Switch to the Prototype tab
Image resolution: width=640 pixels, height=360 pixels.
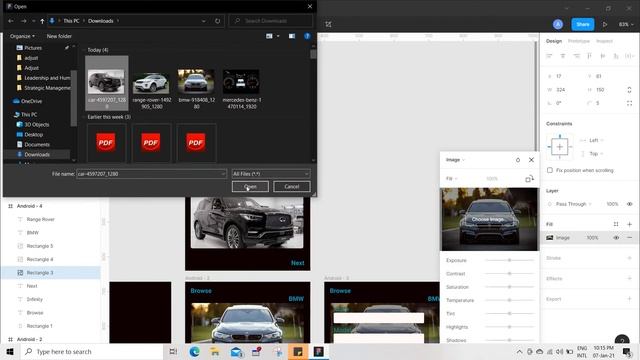(x=579, y=41)
